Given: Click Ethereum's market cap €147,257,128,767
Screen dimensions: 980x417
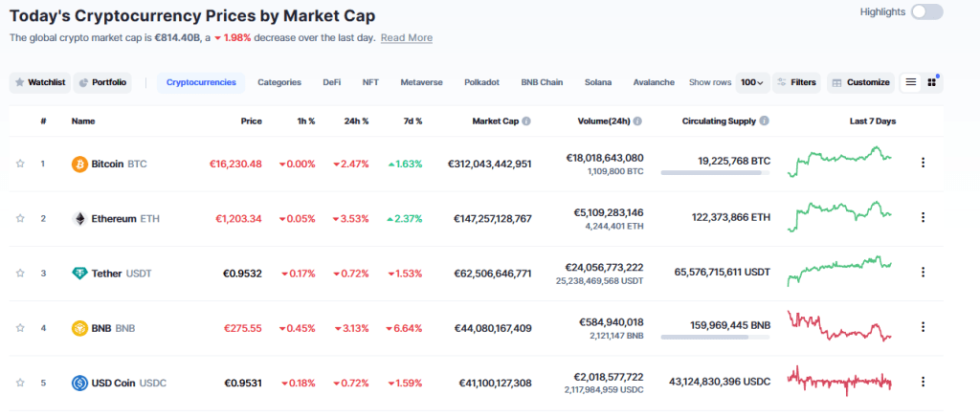Looking at the screenshot, I should (493, 218).
